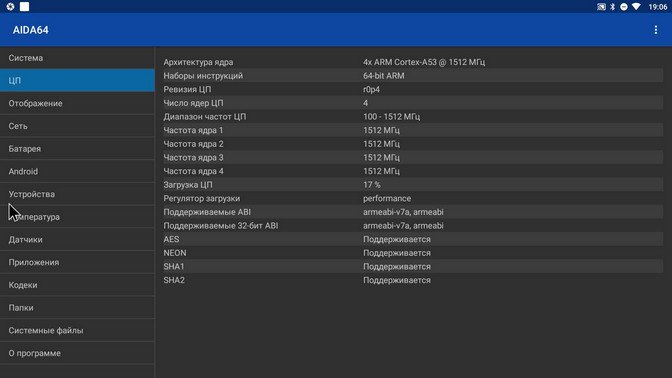
Task: Go to the Сеть section
Action: tap(77, 126)
